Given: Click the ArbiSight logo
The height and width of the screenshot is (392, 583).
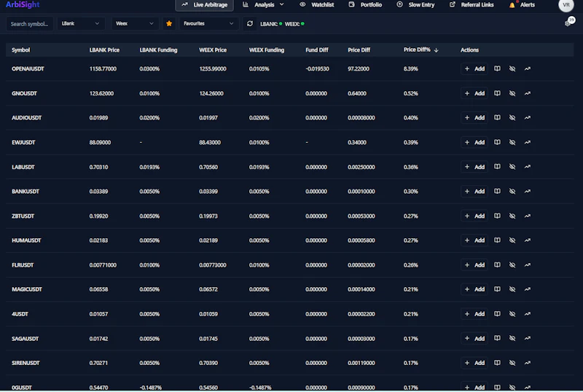Looking at the screenshot, I should click(23, 4).
